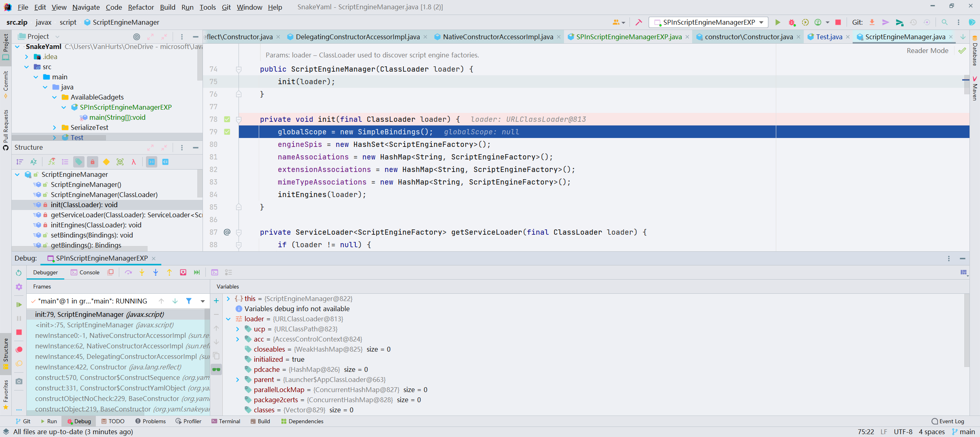Viewport: 980px width, 437px height.
Task: Click the Step Out arrow icon
Action: 169,273
